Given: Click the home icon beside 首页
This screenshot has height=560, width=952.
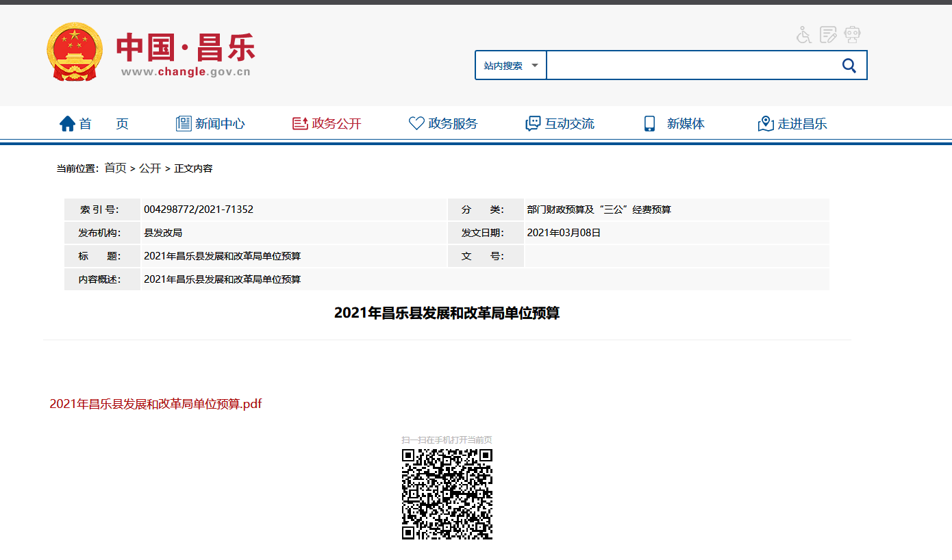Looking at the screenshot, I should pos(67,123).
